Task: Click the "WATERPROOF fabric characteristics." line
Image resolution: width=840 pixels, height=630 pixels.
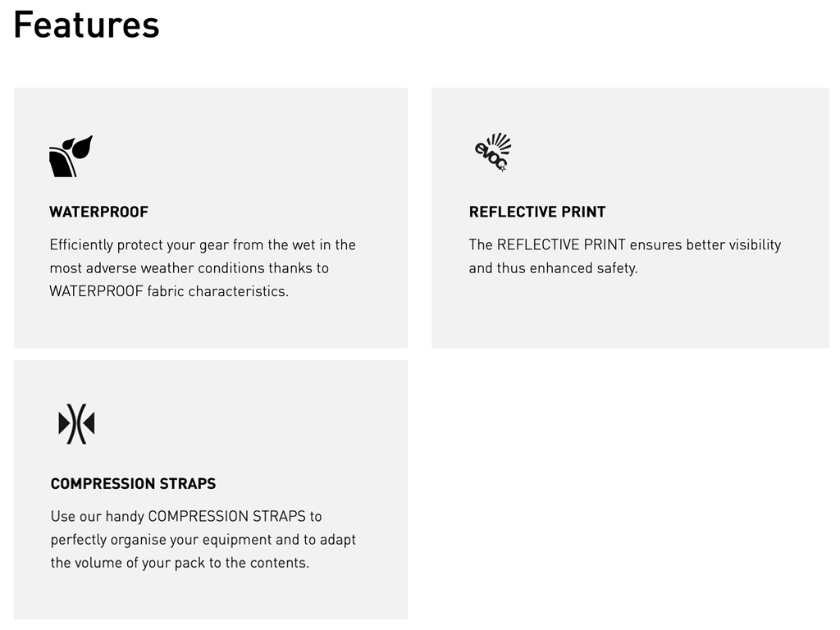Action: pyautogui.click(x=169, y=291)
